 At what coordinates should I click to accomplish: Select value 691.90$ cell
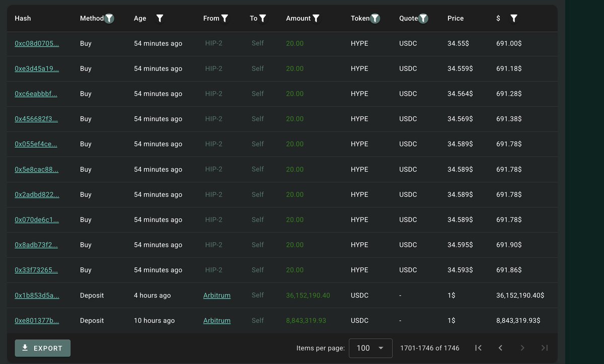(x=509, y=245)
